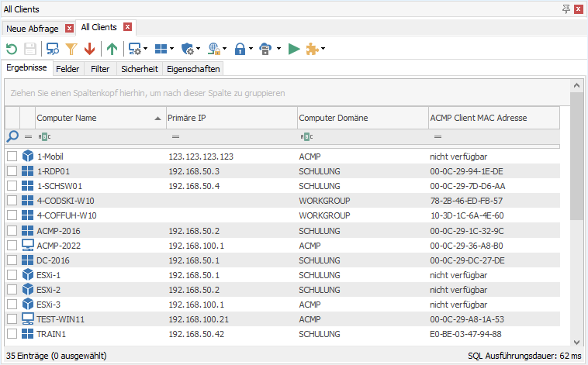
Task: Click the vertical scrollbar down arrow
Action: (576, 342)
